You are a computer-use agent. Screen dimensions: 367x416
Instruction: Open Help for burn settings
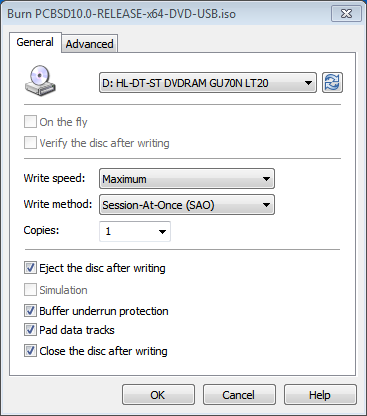[x=320, y=395]
